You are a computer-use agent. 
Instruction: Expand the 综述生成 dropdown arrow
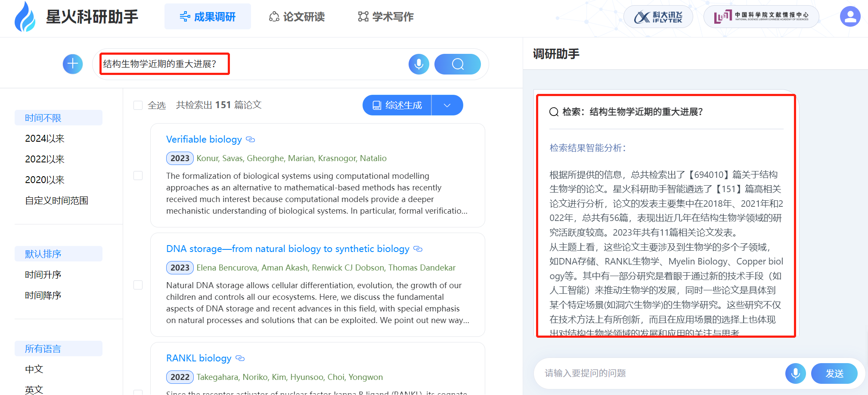[447, 106]
